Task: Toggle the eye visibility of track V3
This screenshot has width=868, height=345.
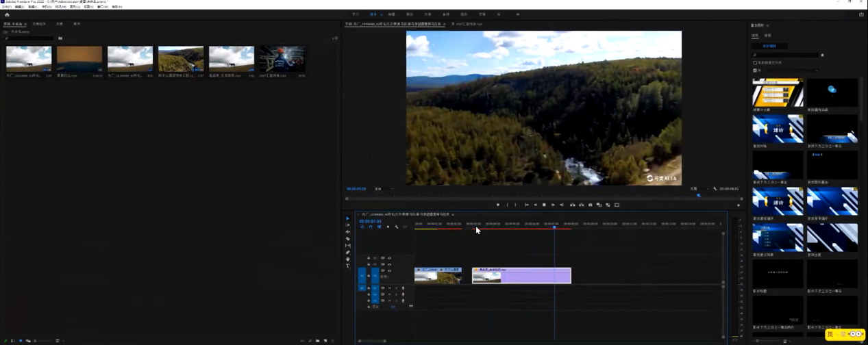Action: pyautogui.click(x=390, y=258)
